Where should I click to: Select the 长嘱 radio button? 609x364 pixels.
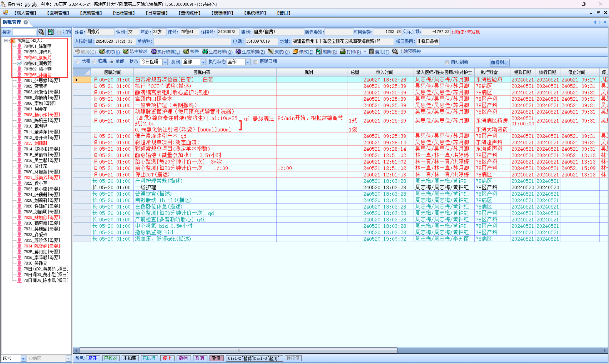(x=78, y=62)
